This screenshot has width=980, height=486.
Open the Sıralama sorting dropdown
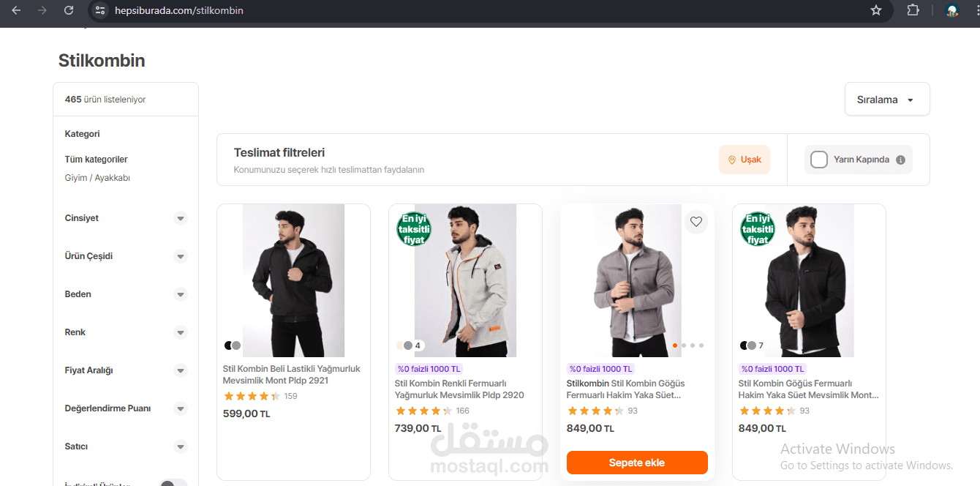point(887,100)
